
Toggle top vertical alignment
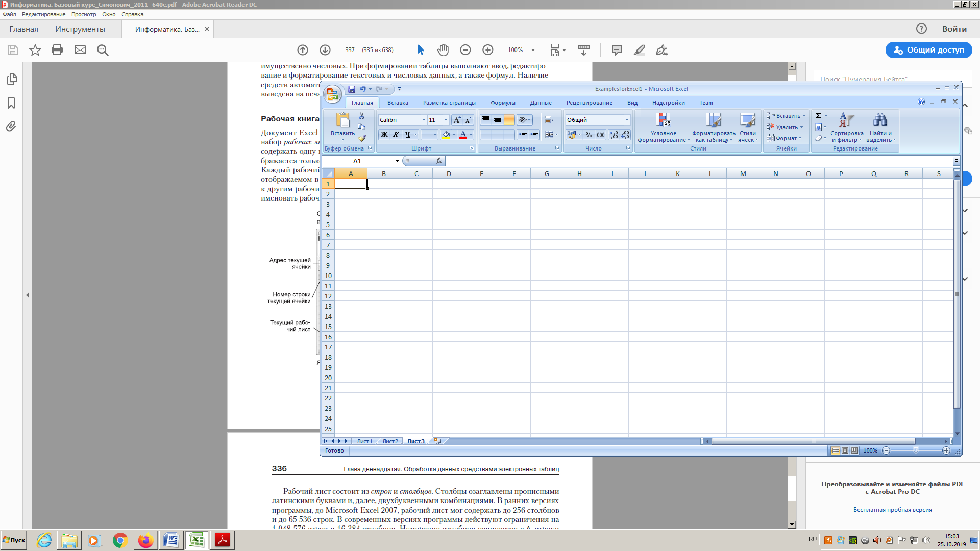[x=486, y=120]
